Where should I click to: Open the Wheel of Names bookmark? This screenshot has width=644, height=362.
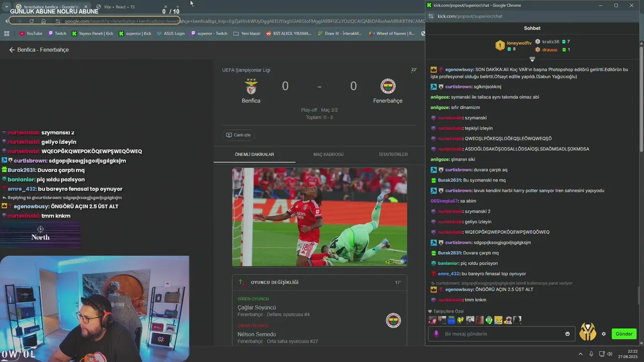coord(392,34)
